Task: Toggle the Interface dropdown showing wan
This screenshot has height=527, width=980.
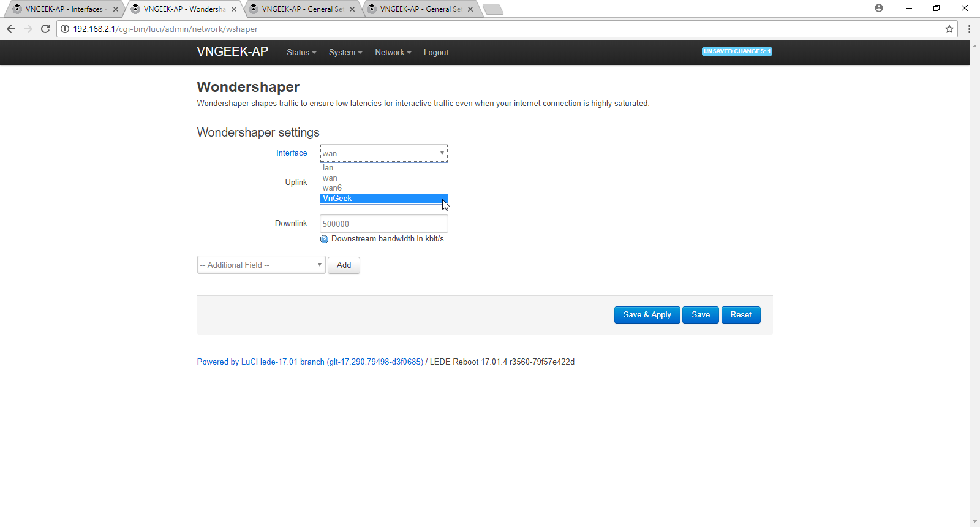Action: [x=384, y=153]
